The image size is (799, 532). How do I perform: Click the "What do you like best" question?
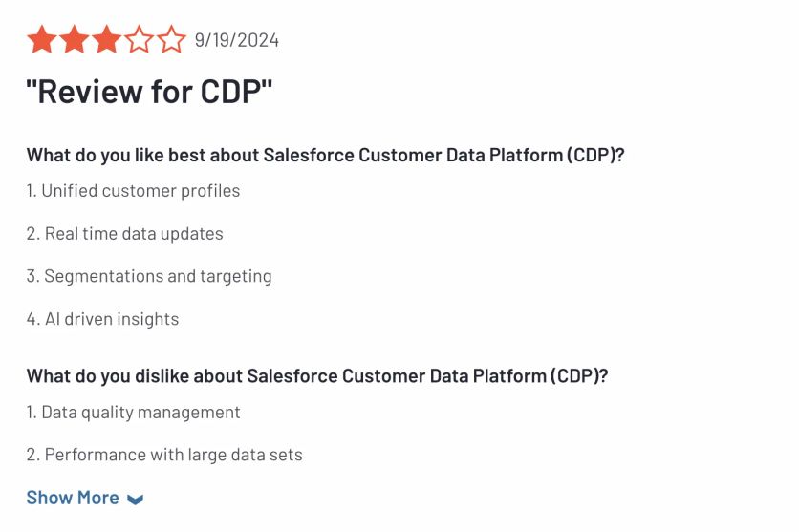point(325,155)
